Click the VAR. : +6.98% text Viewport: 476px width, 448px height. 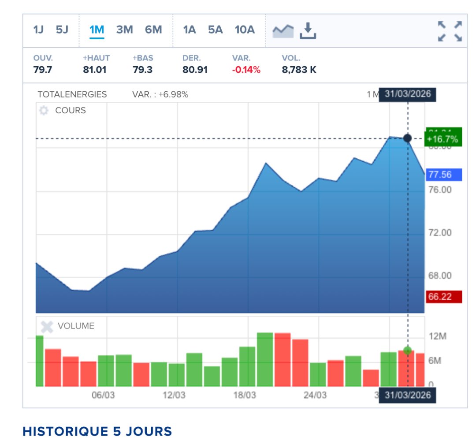tap(160, 94)
